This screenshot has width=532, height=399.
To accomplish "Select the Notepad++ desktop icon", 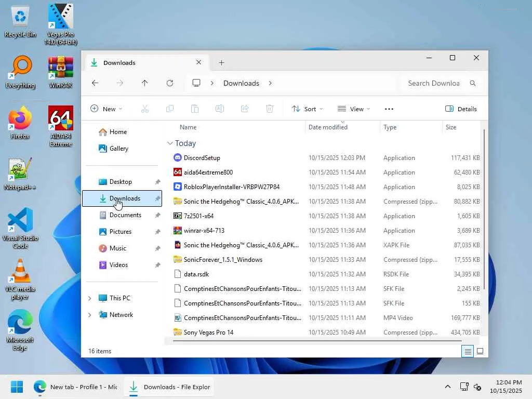I will tap(20, 174).
